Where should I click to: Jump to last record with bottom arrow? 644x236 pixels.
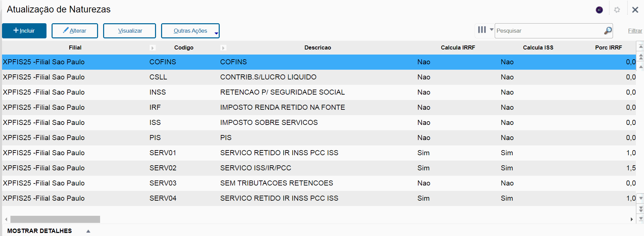(x=641, y=218)
